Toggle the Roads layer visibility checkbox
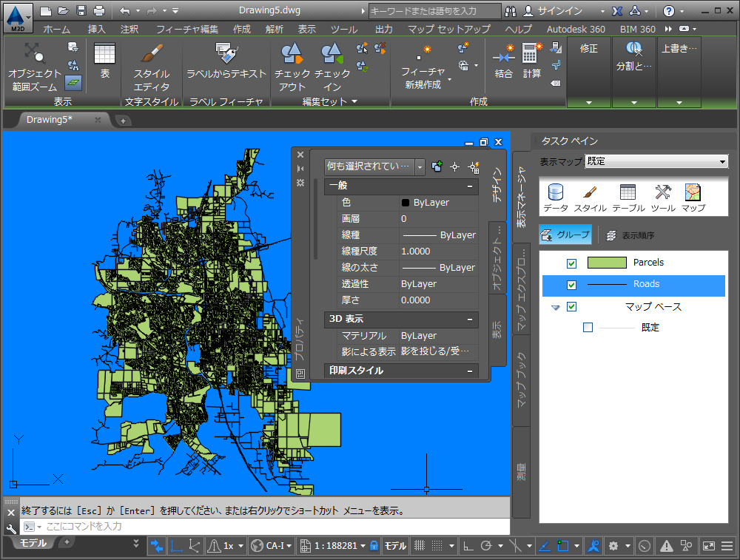740x560 pixels. [x=571, y=285]
